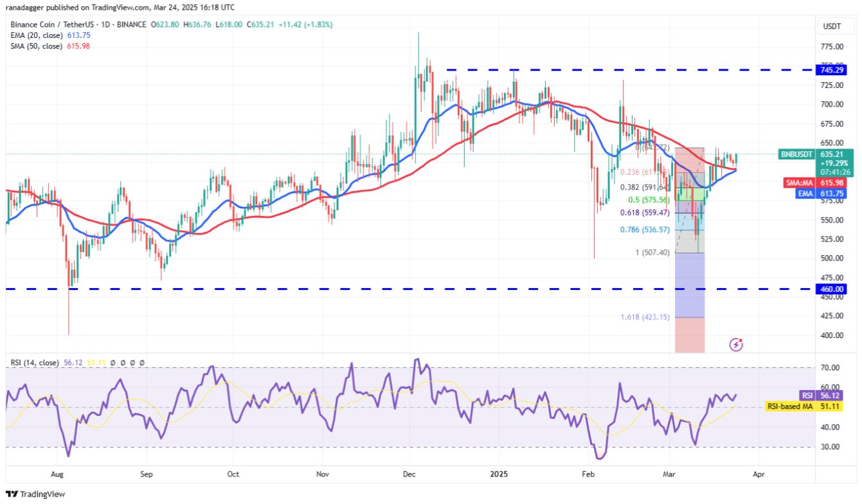The height and width of the screenshot is (504, 862).
Task: Click the ranadagger published on TradingView header text
Action: coord(121,8)
